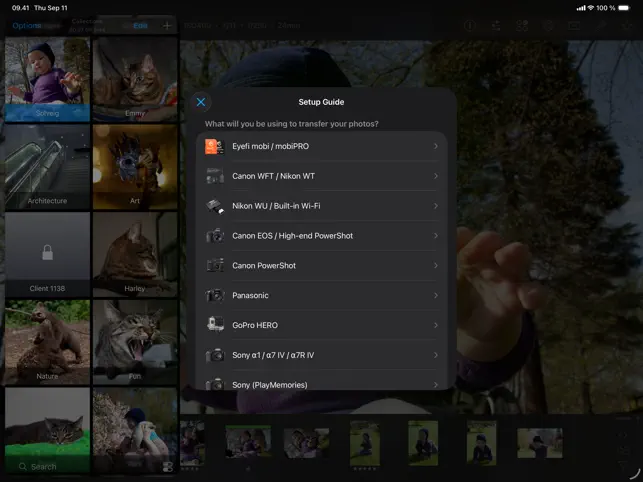
Task: Open the Fun album thumbnail
Action: [135, 342]
